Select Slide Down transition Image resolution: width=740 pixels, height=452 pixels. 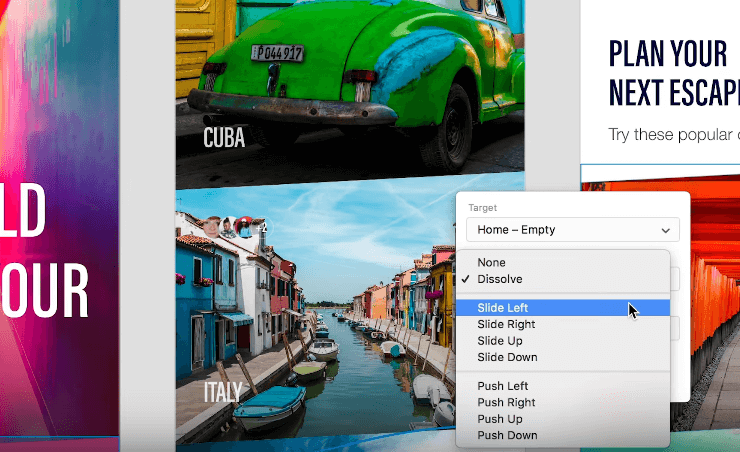point(563,357)
